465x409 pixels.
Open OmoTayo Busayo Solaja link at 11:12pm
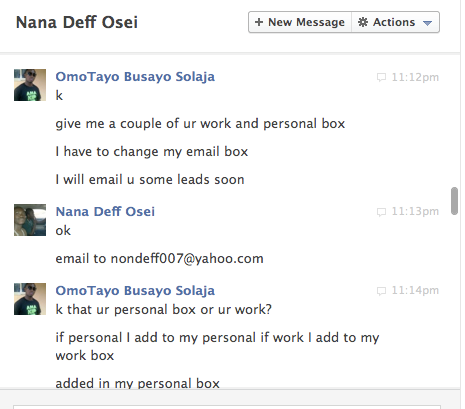click(135, 77)
